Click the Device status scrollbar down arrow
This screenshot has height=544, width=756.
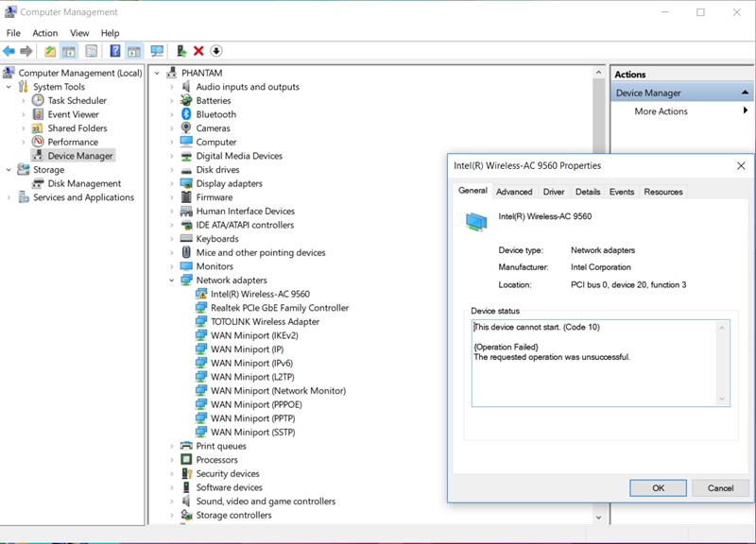click(722, 399)
